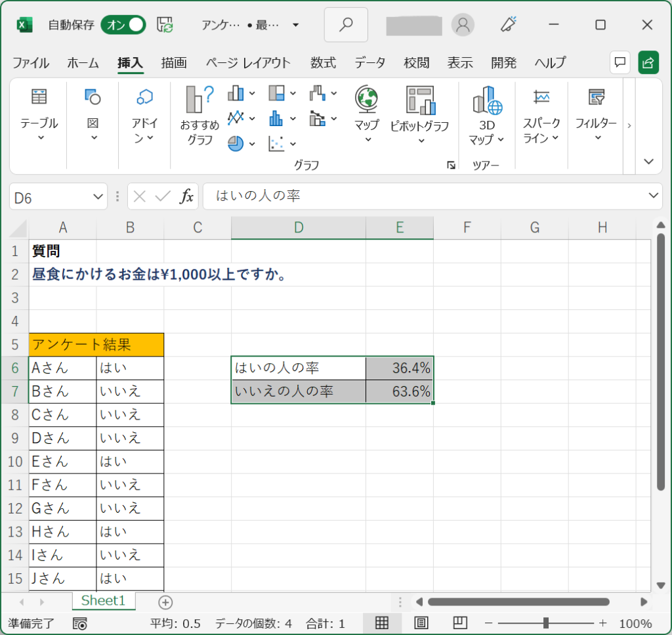Open the スパークライン (Sparklines) dropdown

coord(541,115)
